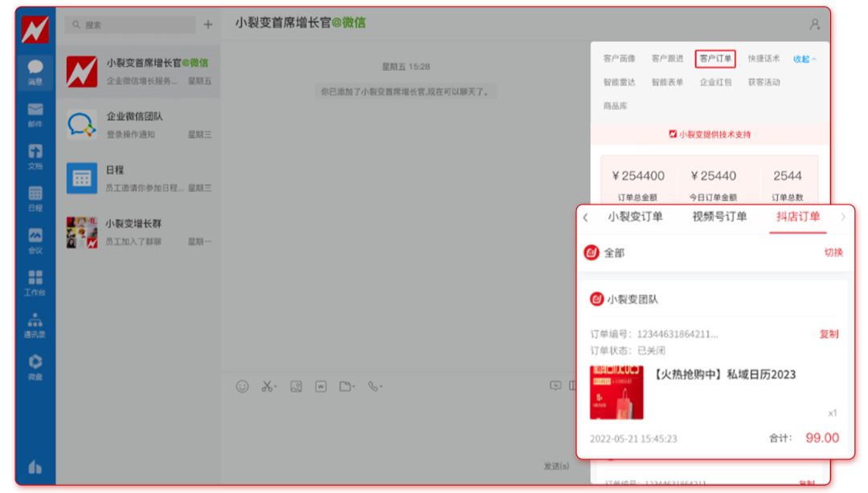868x493 pixels.
Task: Click the phone call icon in chat toolbar
Action: (x=371, y=385)
